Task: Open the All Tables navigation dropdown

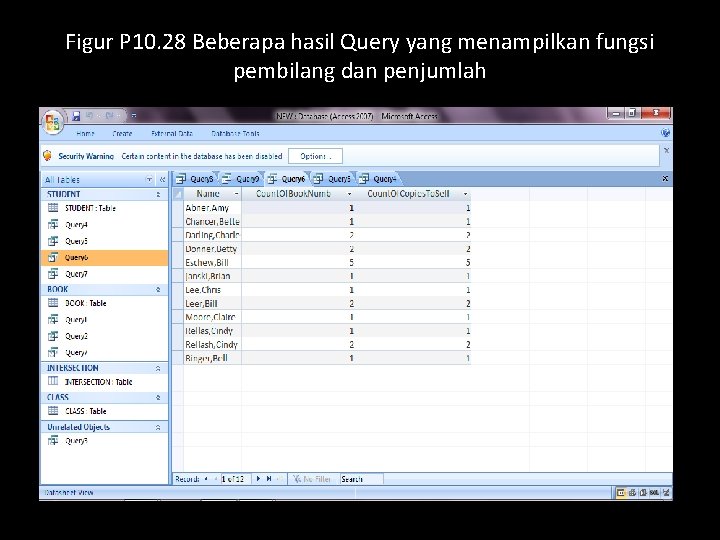Action: pyautogui.click(x=149, y=180)
